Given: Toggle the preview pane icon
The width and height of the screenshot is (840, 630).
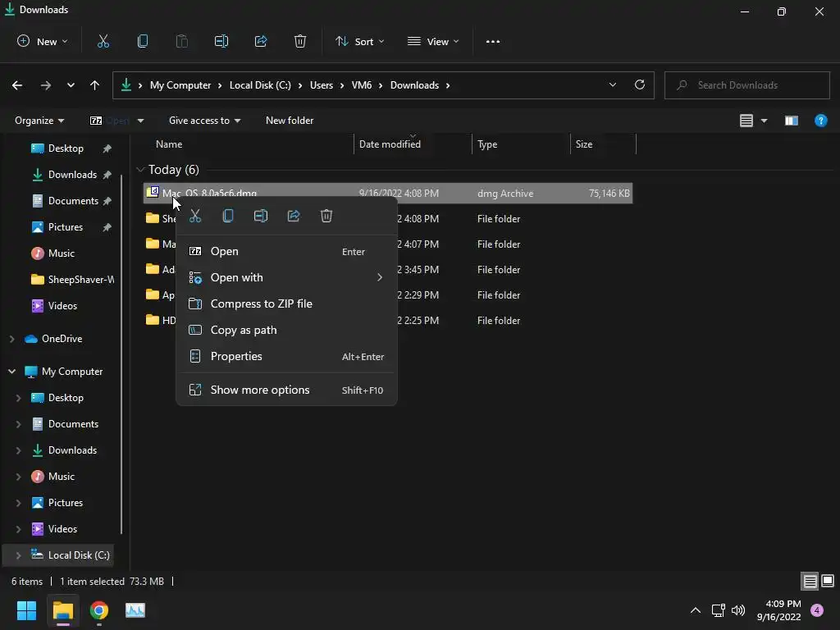Looking at the screenshot, I should pos(792,121).
